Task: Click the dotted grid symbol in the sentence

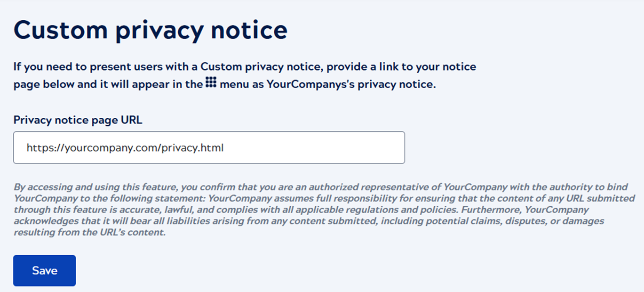Action: [x=211, y=82]
